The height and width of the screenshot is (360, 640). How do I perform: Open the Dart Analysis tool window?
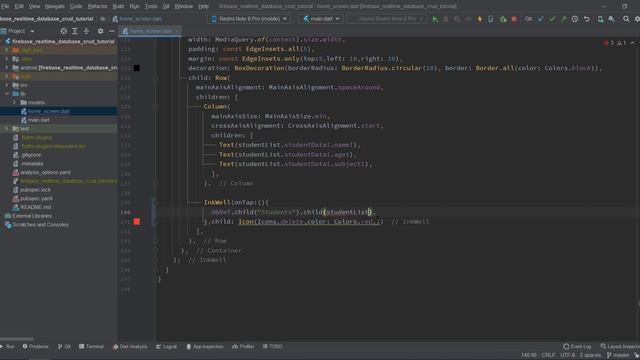(x=130, y=347)
